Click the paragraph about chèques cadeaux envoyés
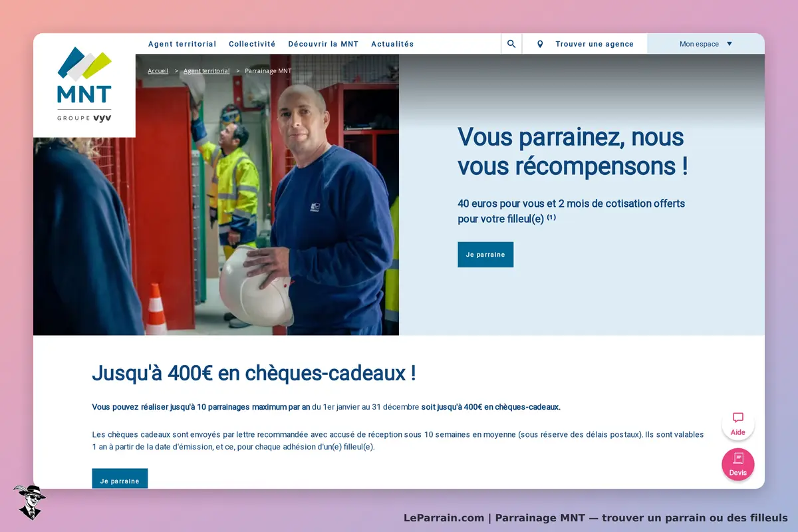798x532 pixels. click(398, 441)
